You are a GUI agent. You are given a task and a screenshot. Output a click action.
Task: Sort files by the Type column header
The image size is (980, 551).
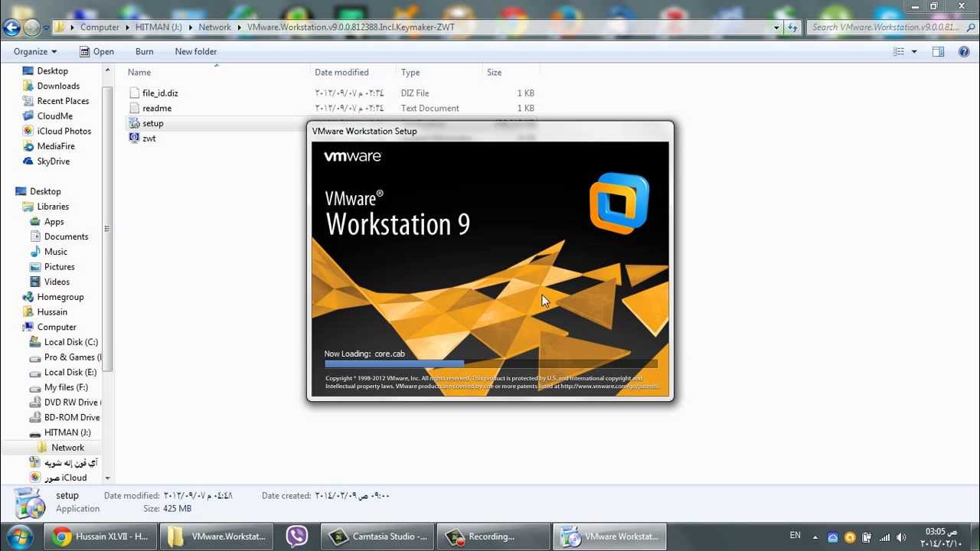439,72
